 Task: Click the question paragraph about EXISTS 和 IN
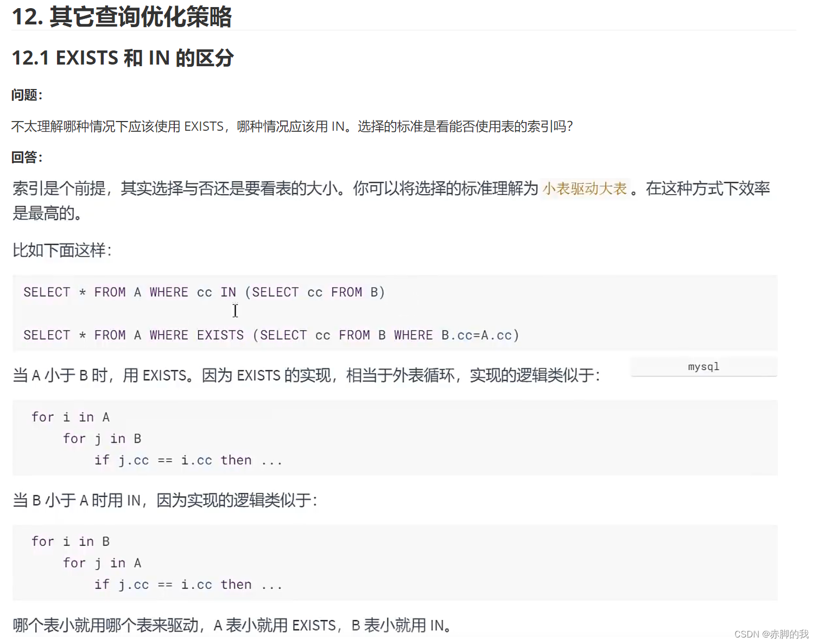coord(292,126)
